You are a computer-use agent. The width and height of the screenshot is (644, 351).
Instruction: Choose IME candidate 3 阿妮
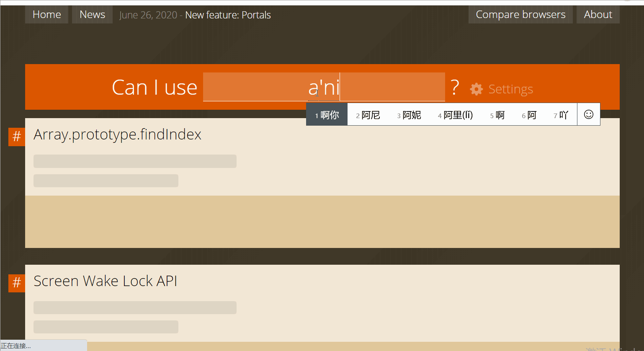point(409,115)
